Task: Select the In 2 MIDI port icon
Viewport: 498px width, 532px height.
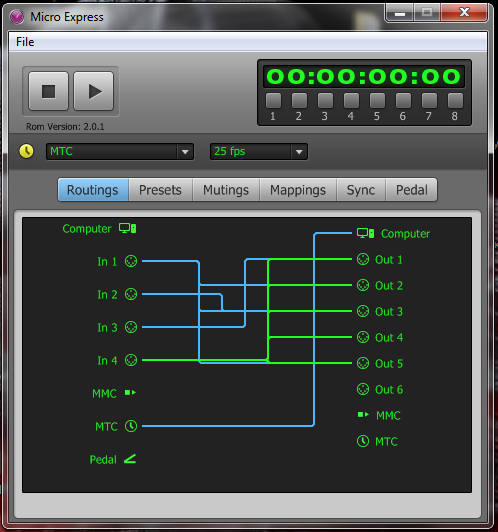Action: click(131, 294)
